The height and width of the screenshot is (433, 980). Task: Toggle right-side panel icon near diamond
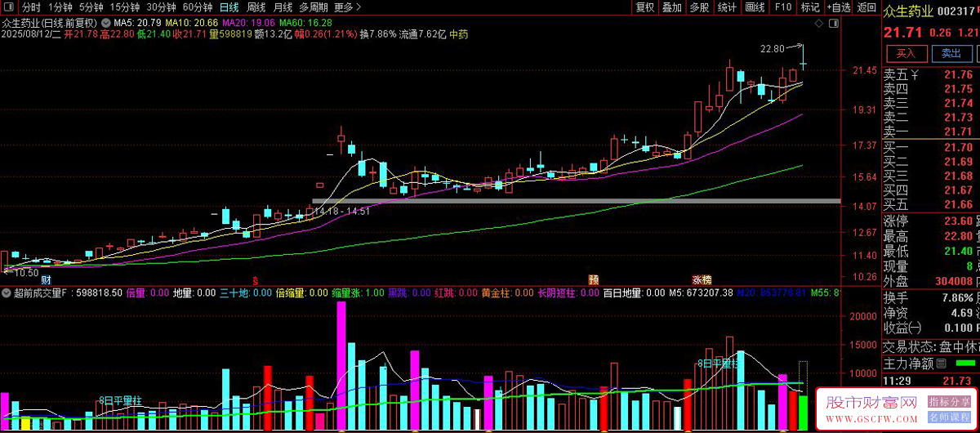[x=833, y=22]
